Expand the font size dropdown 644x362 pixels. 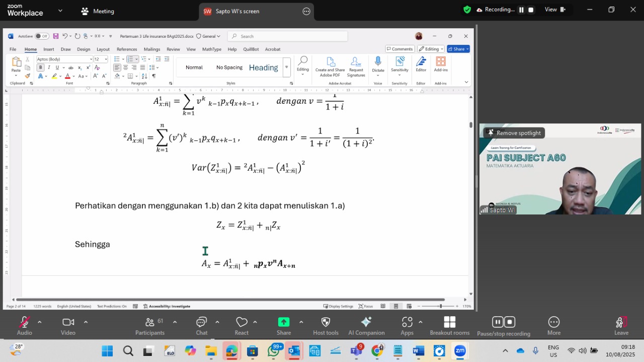pos(106,59)
